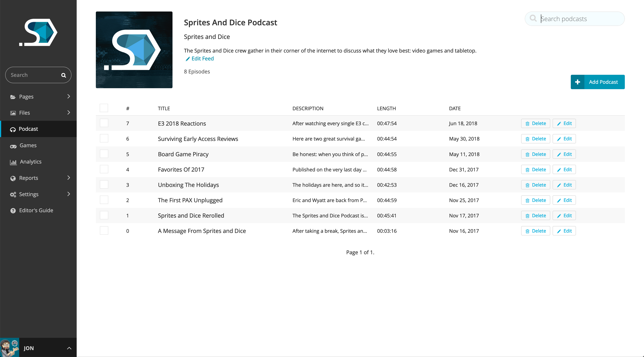Edit the Unboxing The Holidays episode

tap(564, 185)
